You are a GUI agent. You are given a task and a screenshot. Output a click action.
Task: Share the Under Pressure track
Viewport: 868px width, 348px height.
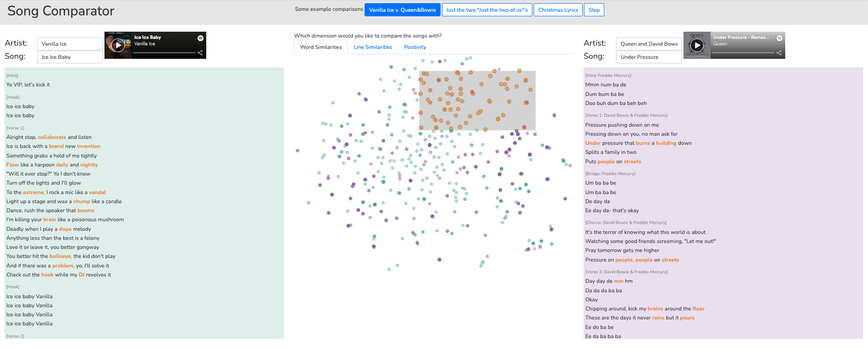click(779, 53)
